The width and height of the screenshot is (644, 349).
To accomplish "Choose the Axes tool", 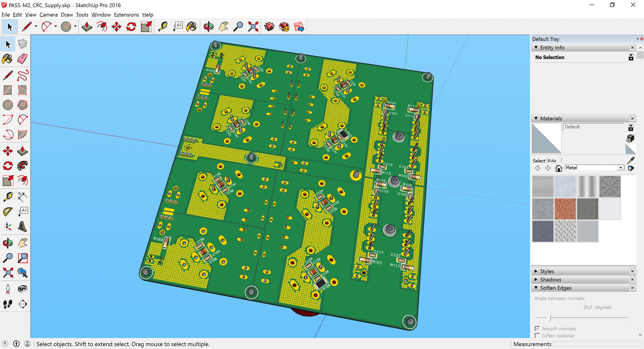I will (x=8, y=226).
